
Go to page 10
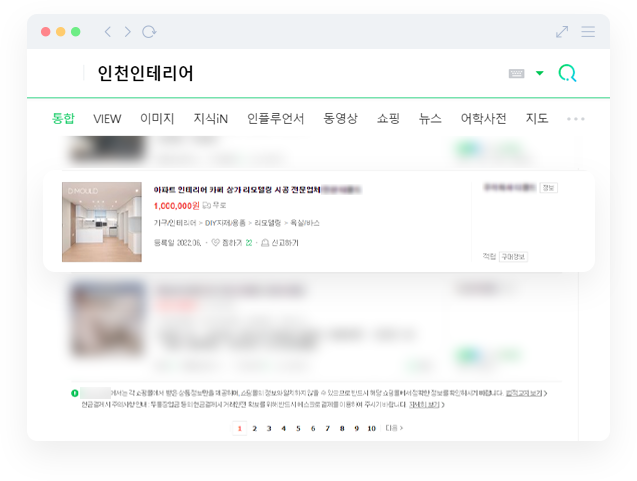click(372, 428)
